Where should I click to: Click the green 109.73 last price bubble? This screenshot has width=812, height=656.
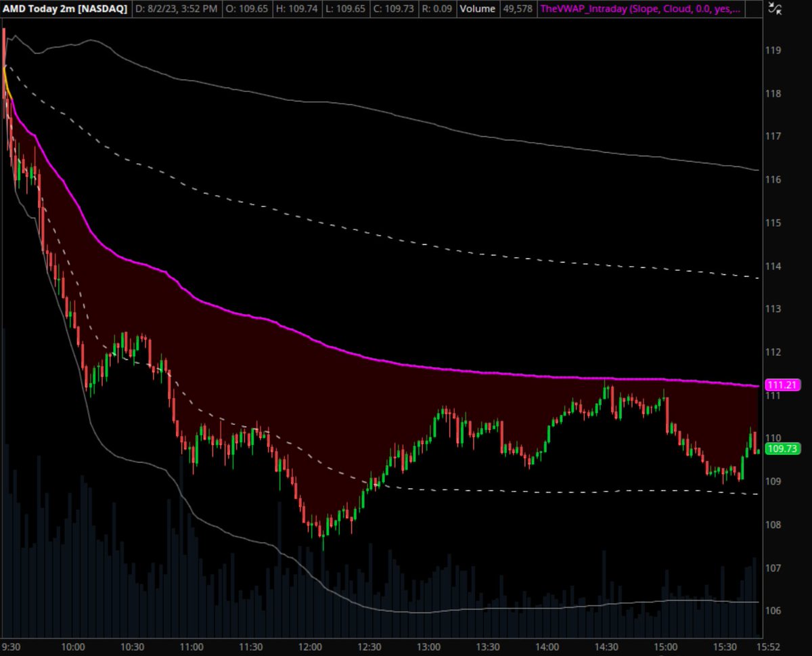click(x=782, y=448)
